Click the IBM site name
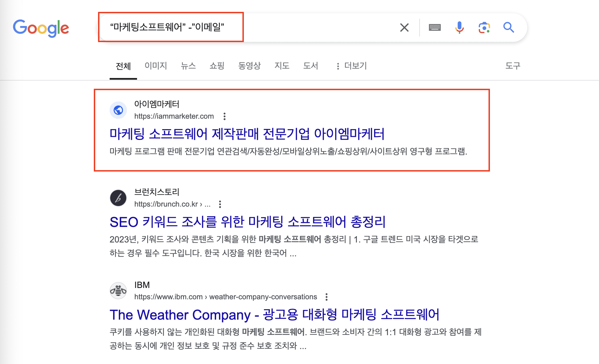 (142, 285)
